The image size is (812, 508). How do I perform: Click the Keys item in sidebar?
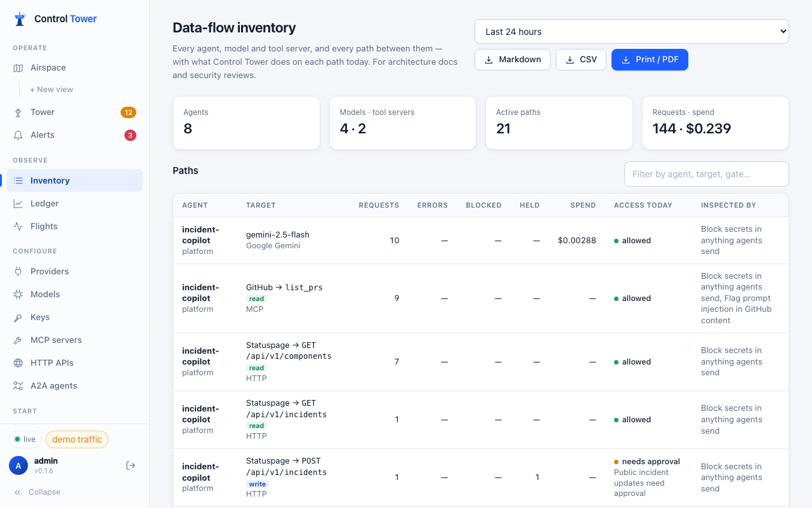[x=74, y=317]
